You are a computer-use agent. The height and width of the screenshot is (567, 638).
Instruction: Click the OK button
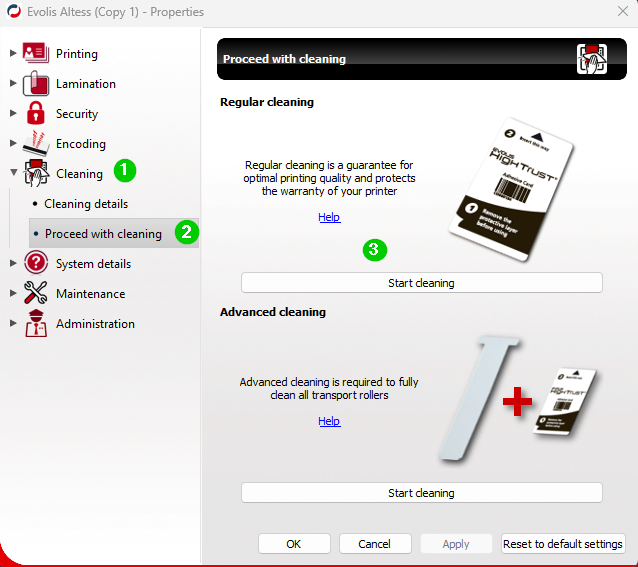pos(294,544)
